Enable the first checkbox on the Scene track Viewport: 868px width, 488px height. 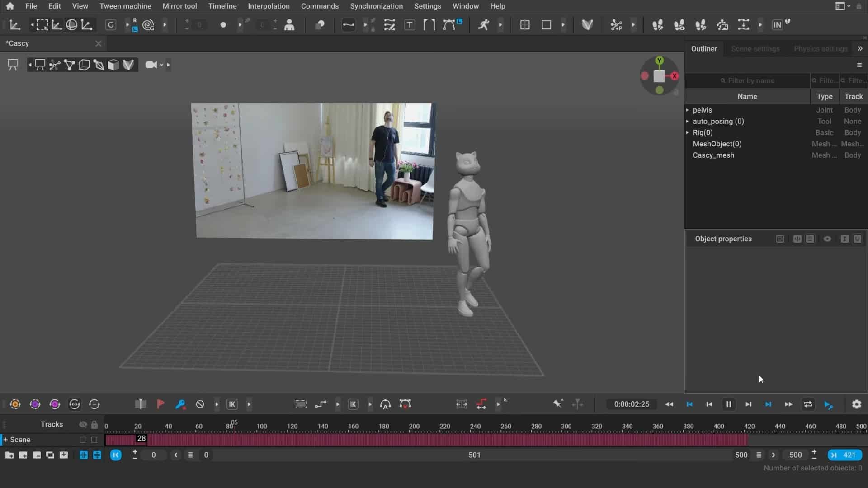pos(82,439)
